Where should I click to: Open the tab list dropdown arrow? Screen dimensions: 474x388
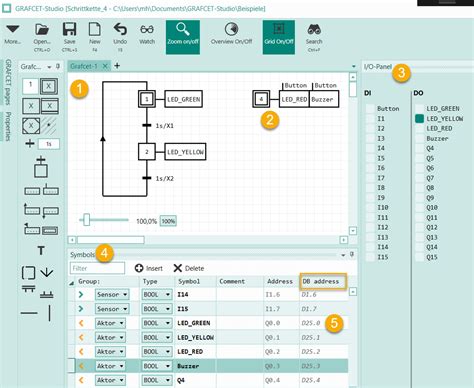pos(353,67)
